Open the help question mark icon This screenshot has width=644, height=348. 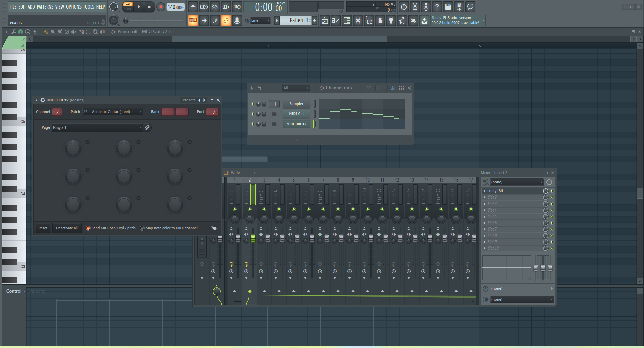pos(437,7)
